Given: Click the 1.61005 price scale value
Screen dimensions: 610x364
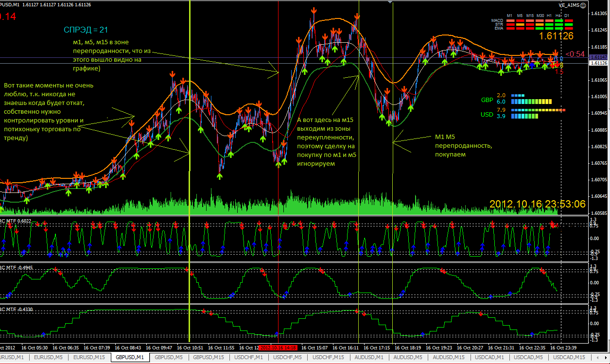Looking at the screenshot, I should [599, 97].
